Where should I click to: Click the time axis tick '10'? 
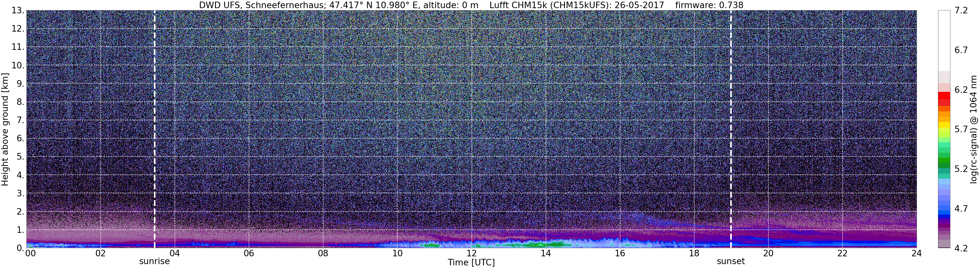point(397,253)
